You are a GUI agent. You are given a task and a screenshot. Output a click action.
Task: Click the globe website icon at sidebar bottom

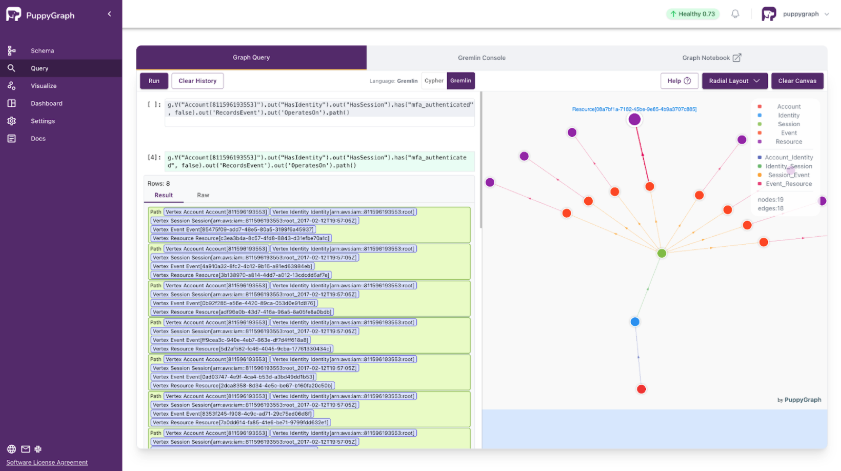11,449
